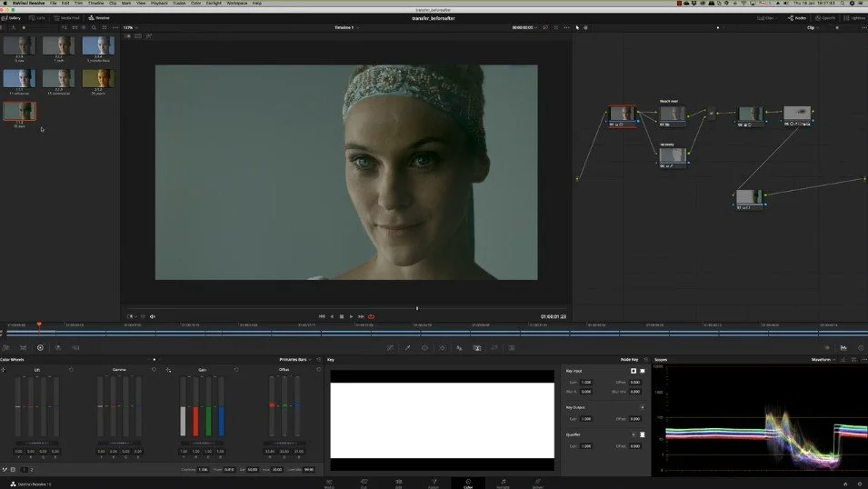868x489 pixels.
Task: Select node 01 in the node graph
Action: pos(623,115)
